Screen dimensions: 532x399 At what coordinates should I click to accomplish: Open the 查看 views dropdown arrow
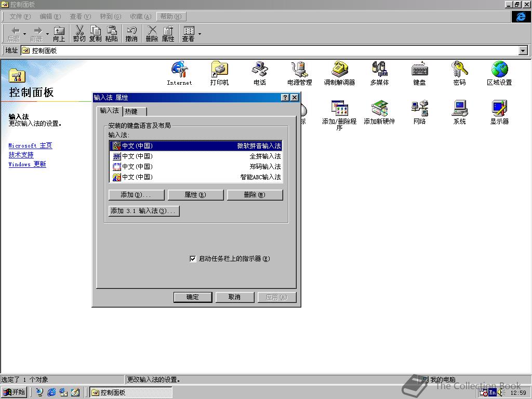(199, 34)
